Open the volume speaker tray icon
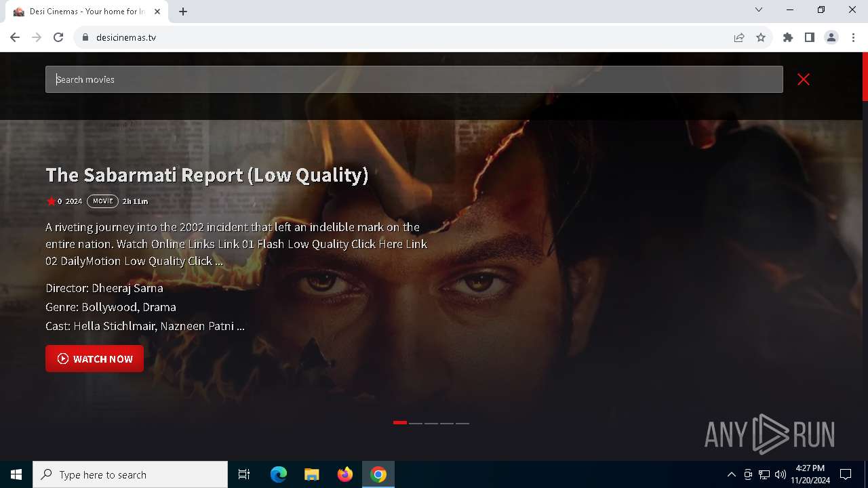 click(x=781, y=474)
